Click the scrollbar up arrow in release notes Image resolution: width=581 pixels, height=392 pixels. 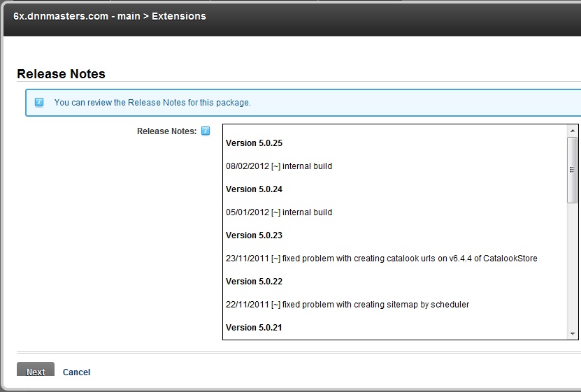pyautogui.click(x=573, y=131)
